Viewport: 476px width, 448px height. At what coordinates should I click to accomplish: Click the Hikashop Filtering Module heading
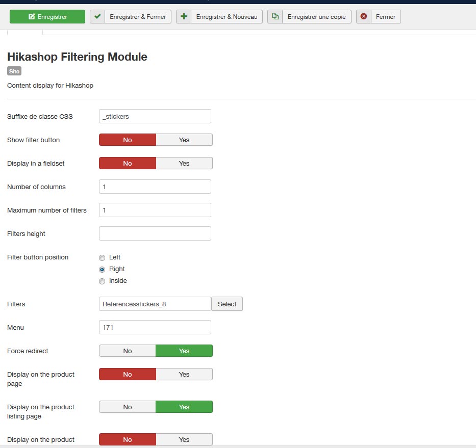pos(77,57)
